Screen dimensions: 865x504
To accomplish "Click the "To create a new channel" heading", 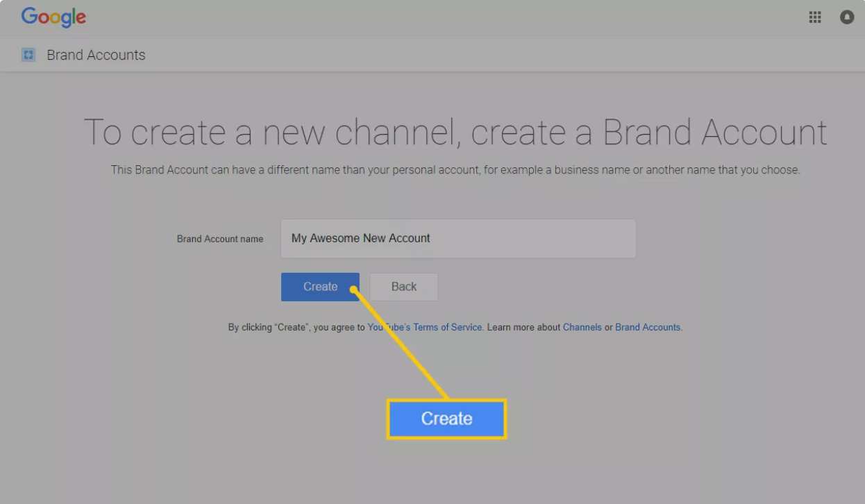I will click(455, 132).
